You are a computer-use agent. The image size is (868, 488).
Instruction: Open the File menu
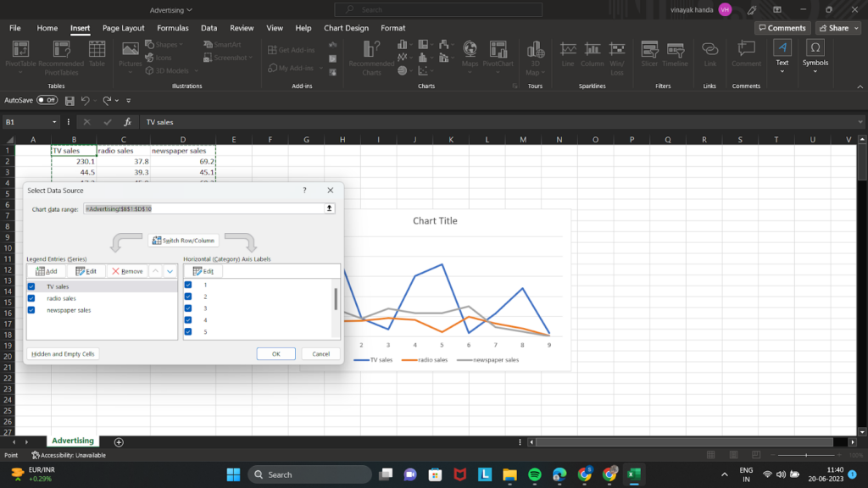click(x=15, y=28)
